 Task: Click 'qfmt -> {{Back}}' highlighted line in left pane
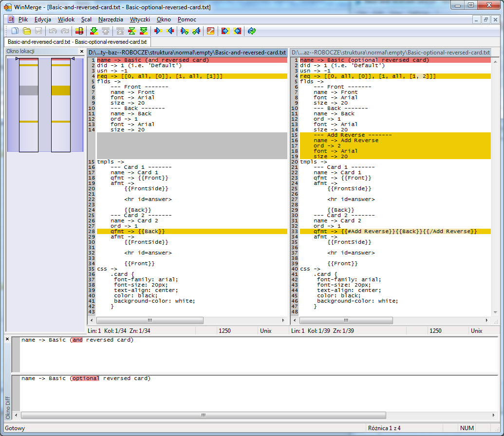[192, 231]
